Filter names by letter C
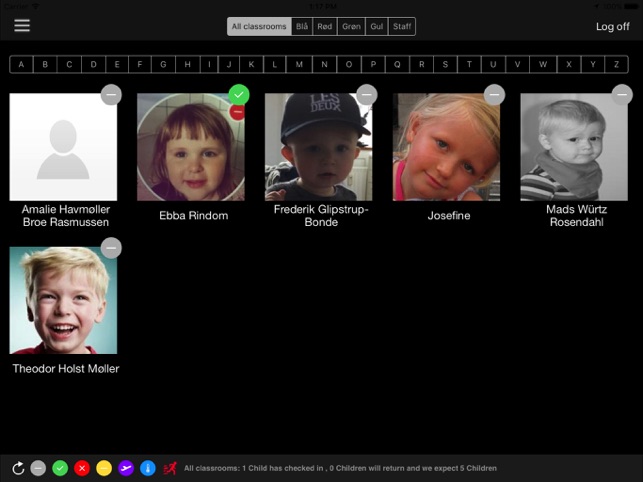 69,64
